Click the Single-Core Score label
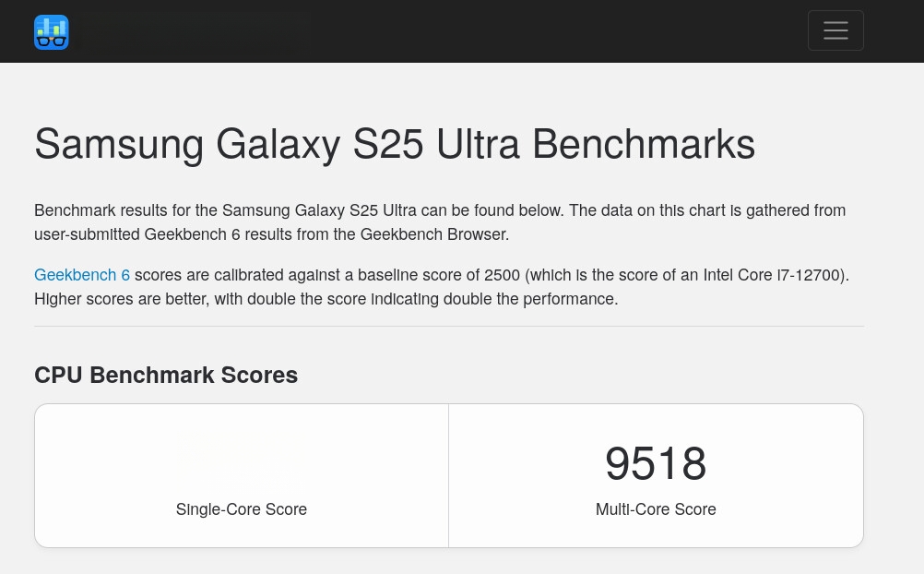 242,509
